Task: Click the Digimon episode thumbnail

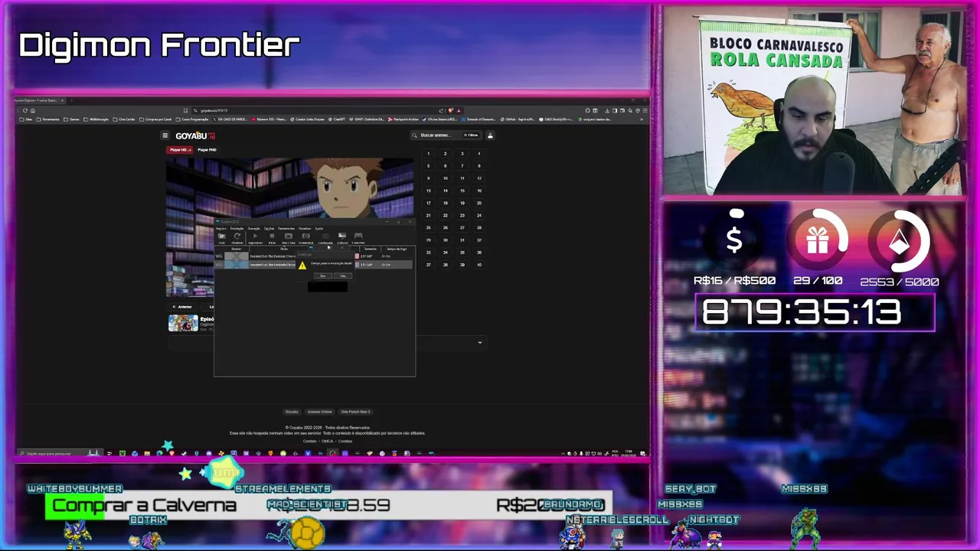Action: [183, 323]
